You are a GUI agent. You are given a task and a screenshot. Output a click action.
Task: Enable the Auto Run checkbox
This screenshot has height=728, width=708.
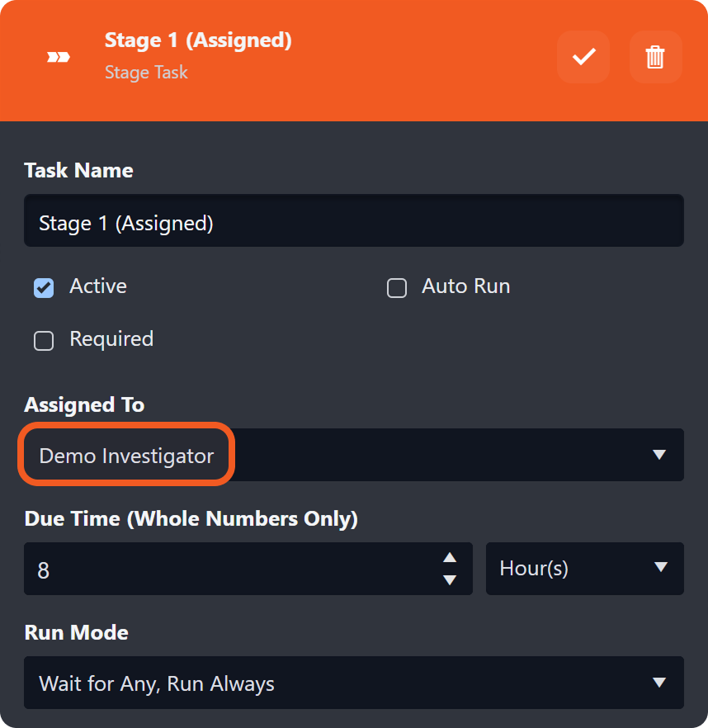pyautogui.click(x=397, y=288)
